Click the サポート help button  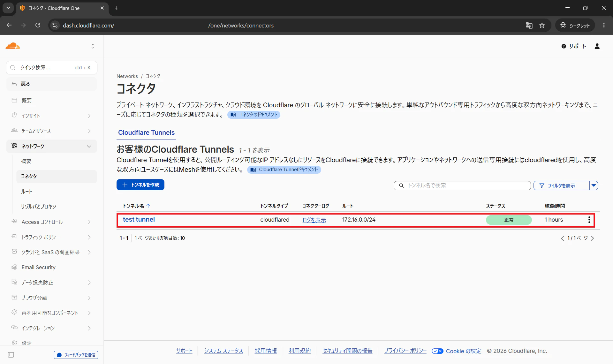574,46
